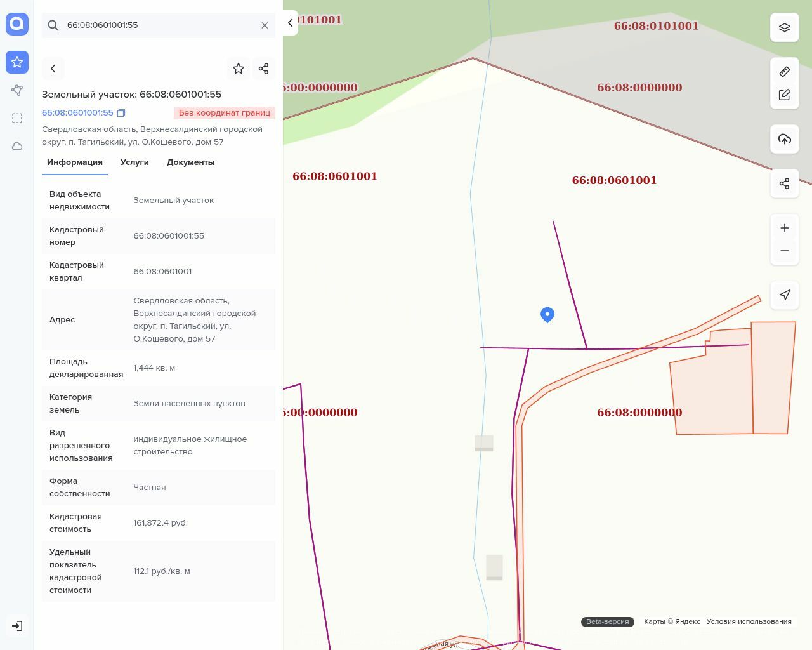This screenshot has width=812, height=650.
Task: Click the blue location pin on map
Action: (x=547, y=315)
